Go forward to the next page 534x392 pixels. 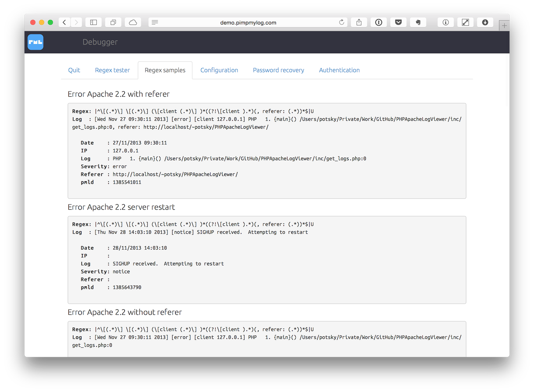(76, 22)
